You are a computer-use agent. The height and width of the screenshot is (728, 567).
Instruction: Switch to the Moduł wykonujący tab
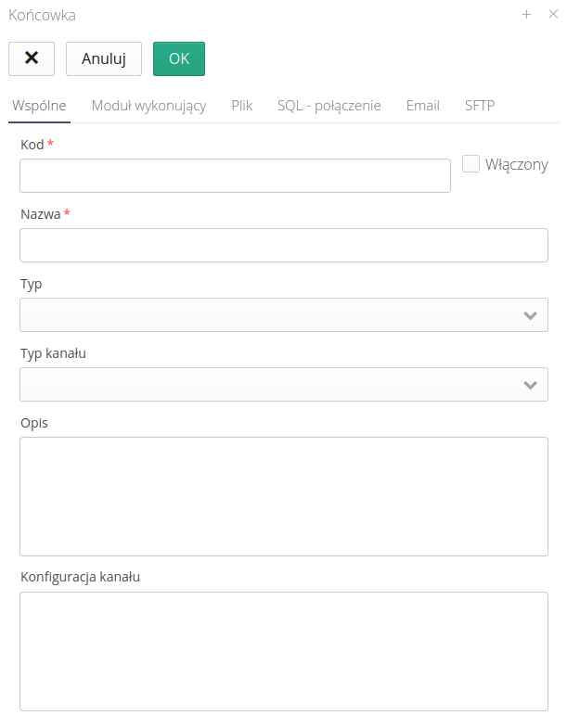click(x=148, y=106)
